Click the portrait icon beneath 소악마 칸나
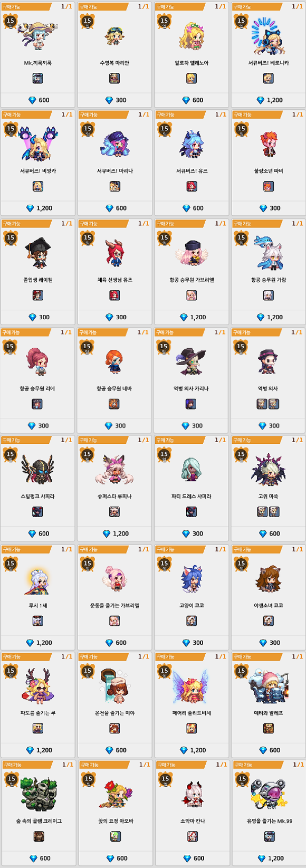 click(193, 836)
